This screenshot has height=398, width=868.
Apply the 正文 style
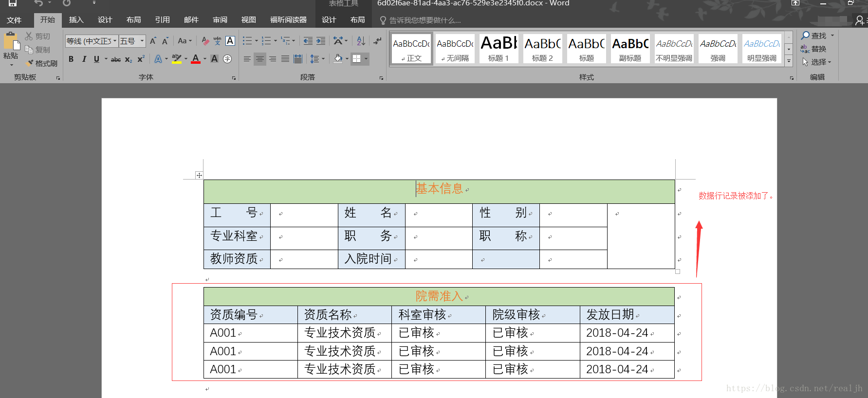coord(411,48)
